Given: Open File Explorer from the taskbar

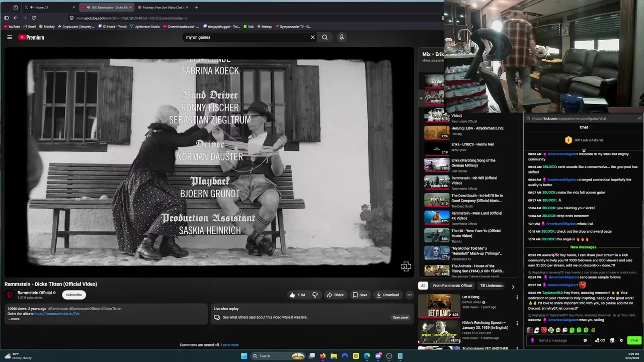Looking at the screenshot, I should pyautogui.click(x=334, y=356).
